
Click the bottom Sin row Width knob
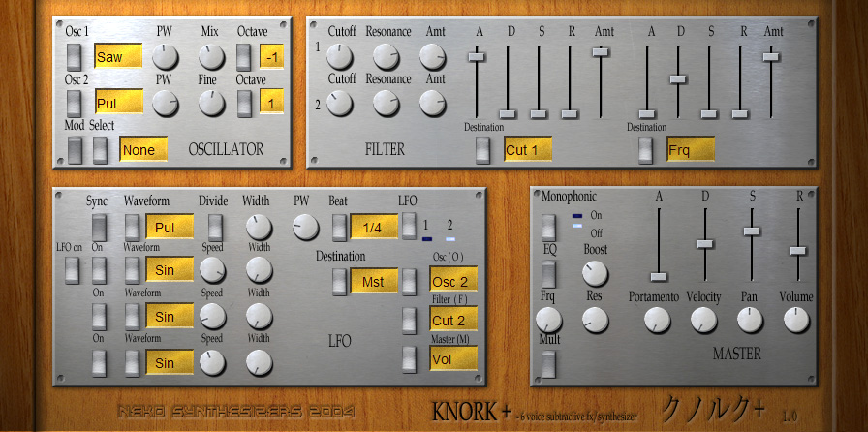pos(259,363)
